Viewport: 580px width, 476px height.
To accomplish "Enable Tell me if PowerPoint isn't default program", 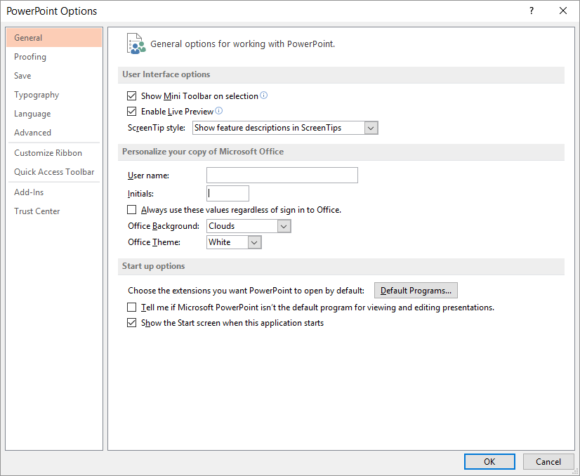I will (x=131, y=307).
